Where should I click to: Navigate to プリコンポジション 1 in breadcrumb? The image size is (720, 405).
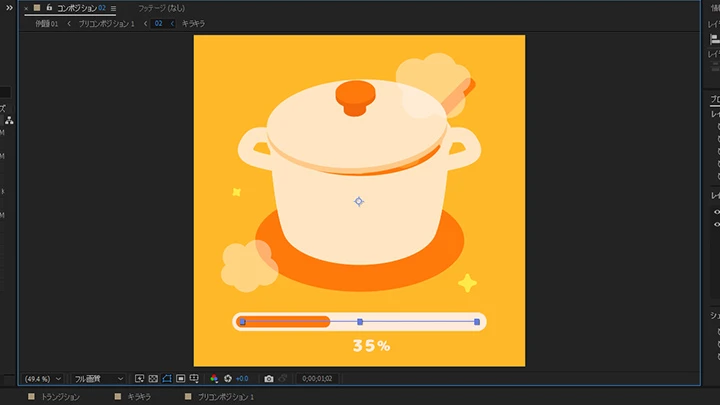(x=108, y=23)
